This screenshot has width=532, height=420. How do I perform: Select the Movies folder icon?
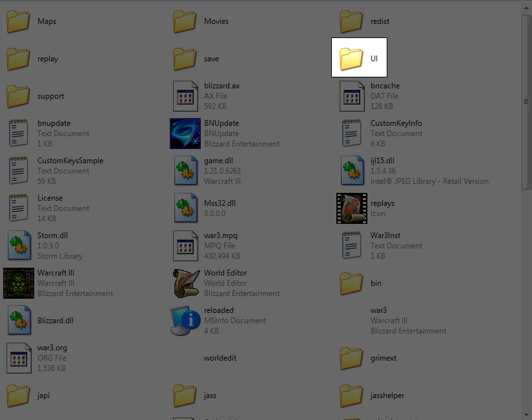click(x=185, y=21)
